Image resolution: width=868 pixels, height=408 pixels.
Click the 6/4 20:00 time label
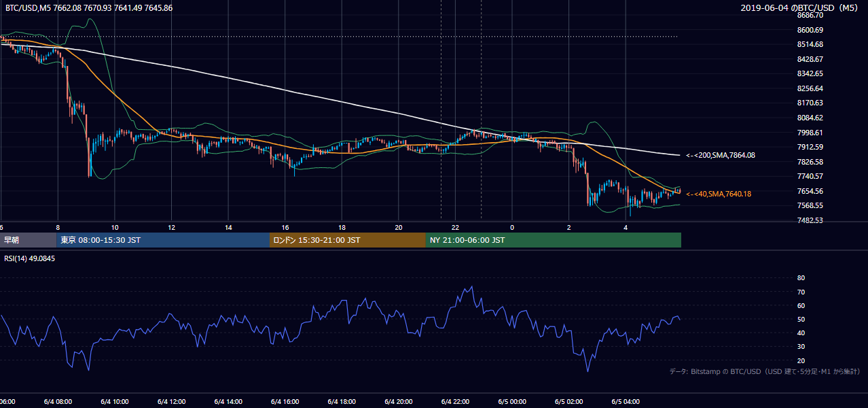[x=398, y=402]
